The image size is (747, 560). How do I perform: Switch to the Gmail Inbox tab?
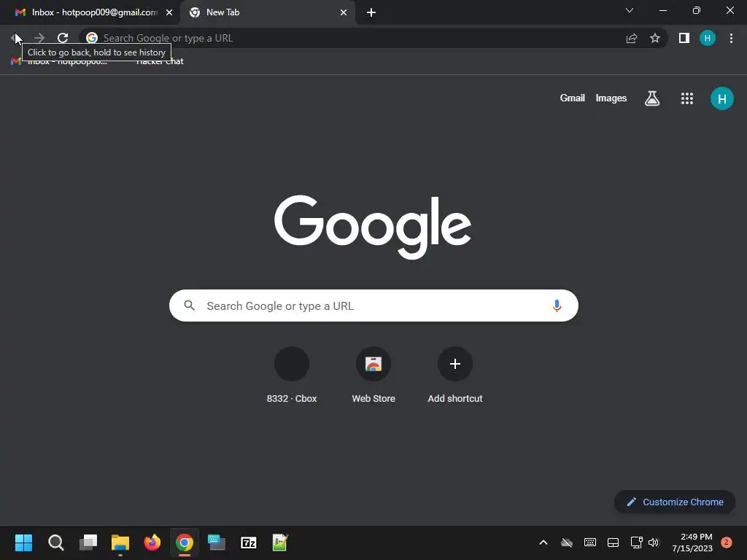[x=90, y=12]
